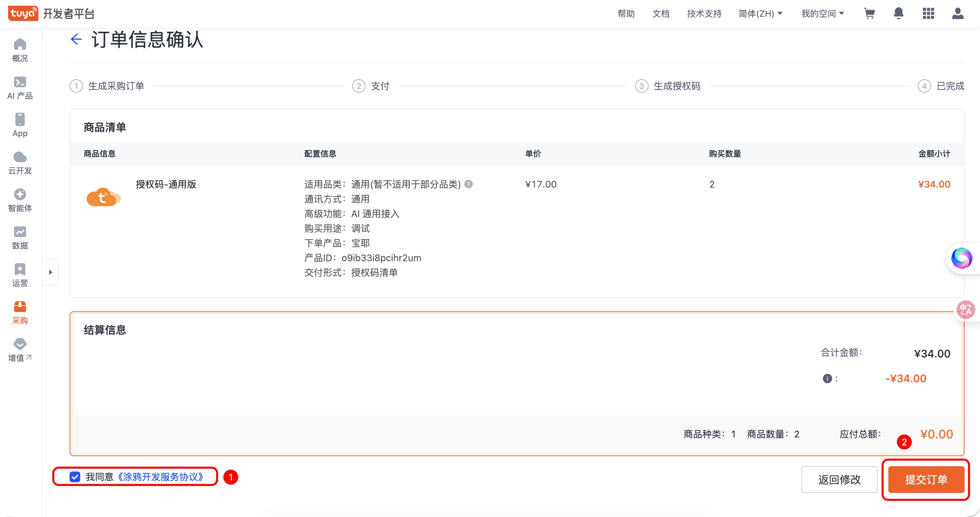Open the 涂鸦开发服务协议 link
Viewport: 980px width, 517px height.
[x=160, y=477]
